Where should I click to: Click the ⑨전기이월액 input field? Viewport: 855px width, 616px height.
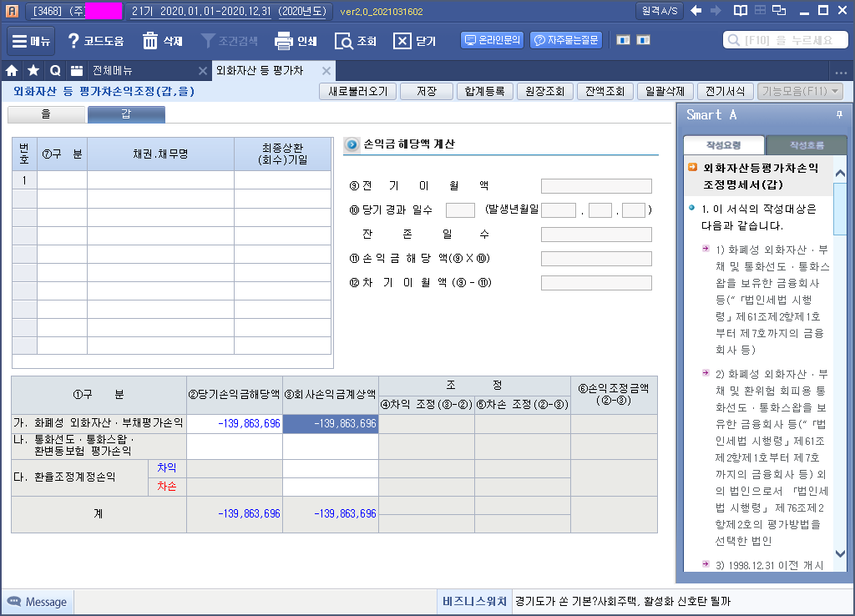tap(596, 186)
